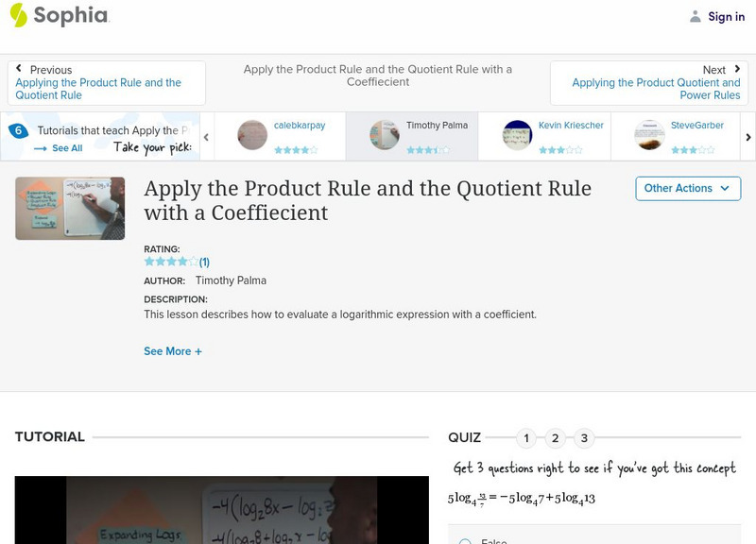Click the back chevron on the Previous card

click(21, 69)
